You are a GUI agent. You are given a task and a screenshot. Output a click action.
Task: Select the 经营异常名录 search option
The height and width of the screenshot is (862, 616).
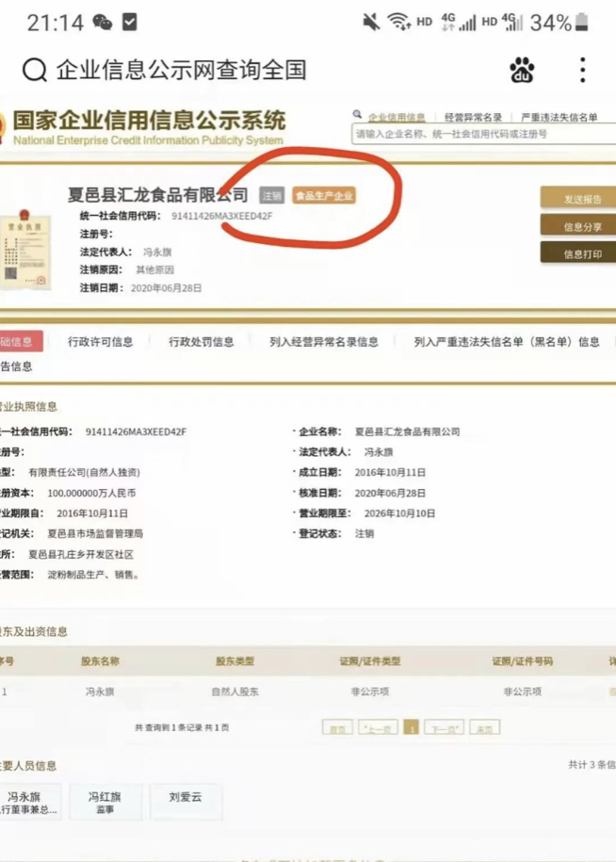[x=473, y=118]
